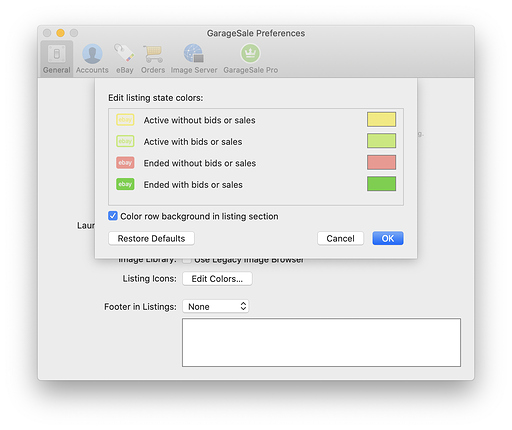Change the light green Active with bids color
The width and height of the screenshot is (512, 430).
pyautogui.click(x=381, y=141)
